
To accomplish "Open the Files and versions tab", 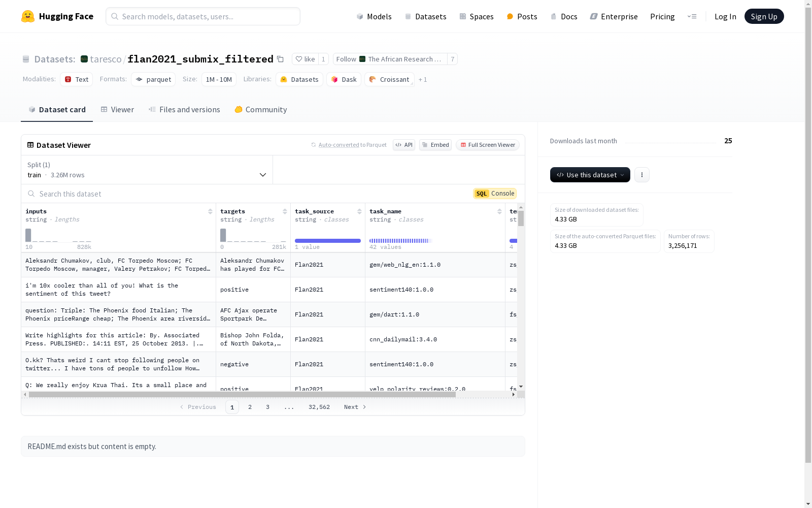I will pyautogui.click(x=184, y=110).
